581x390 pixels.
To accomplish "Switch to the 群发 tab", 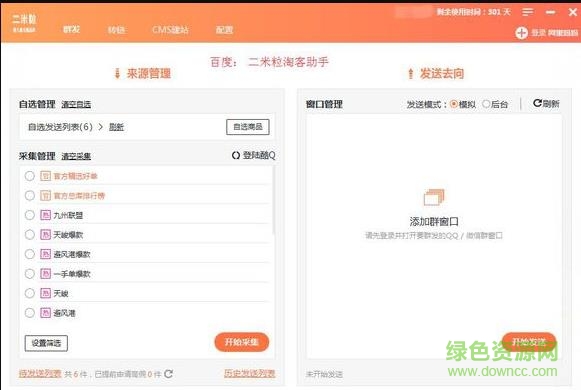I will point(72,29).
